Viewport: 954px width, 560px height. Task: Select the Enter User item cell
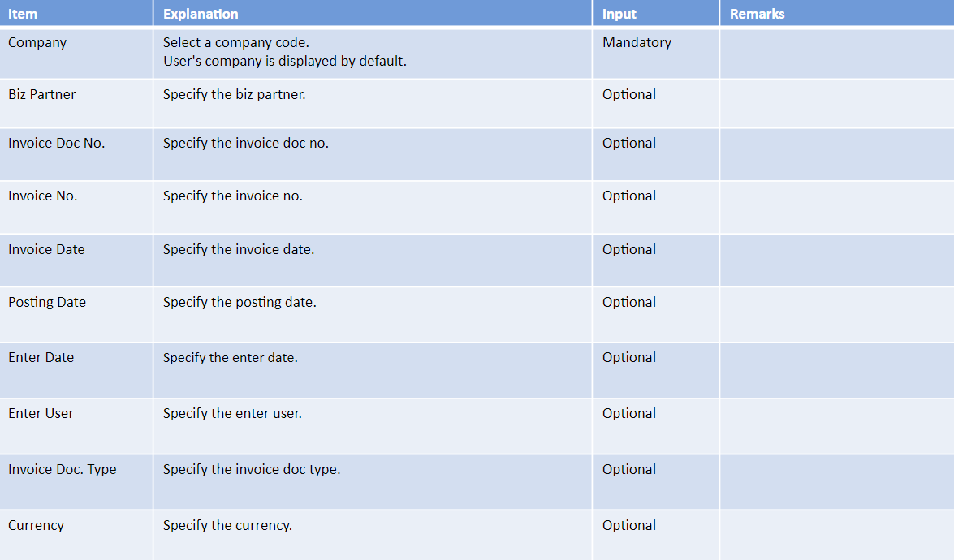(x=76, y=426)
